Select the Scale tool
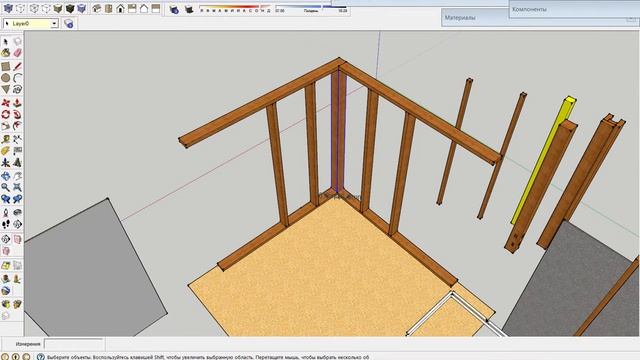This screenshot has height=360, width=640. pyautogui.click(x=6, y=126)
